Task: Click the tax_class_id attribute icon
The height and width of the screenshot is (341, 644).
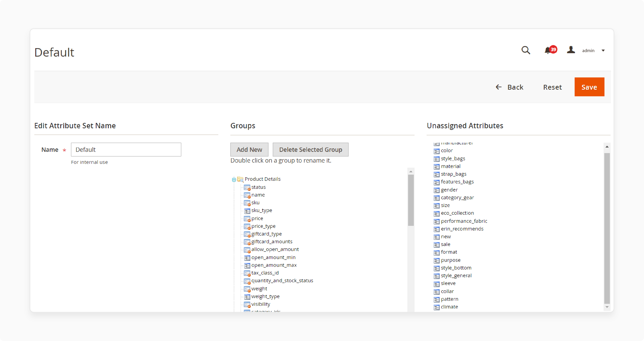Action: (x=247, y=273)
